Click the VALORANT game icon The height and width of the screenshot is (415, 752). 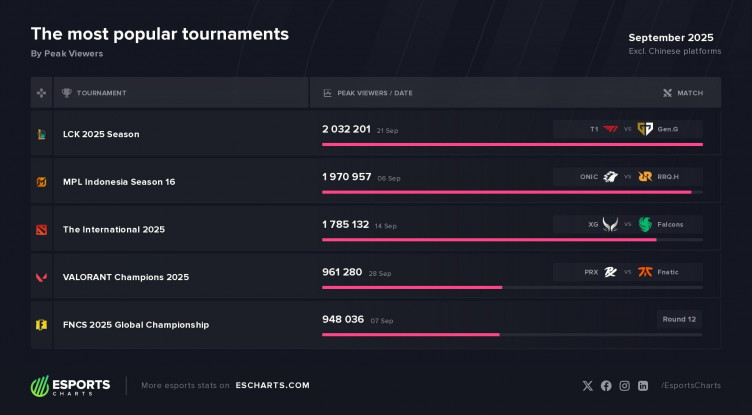(x=41, y=277)
